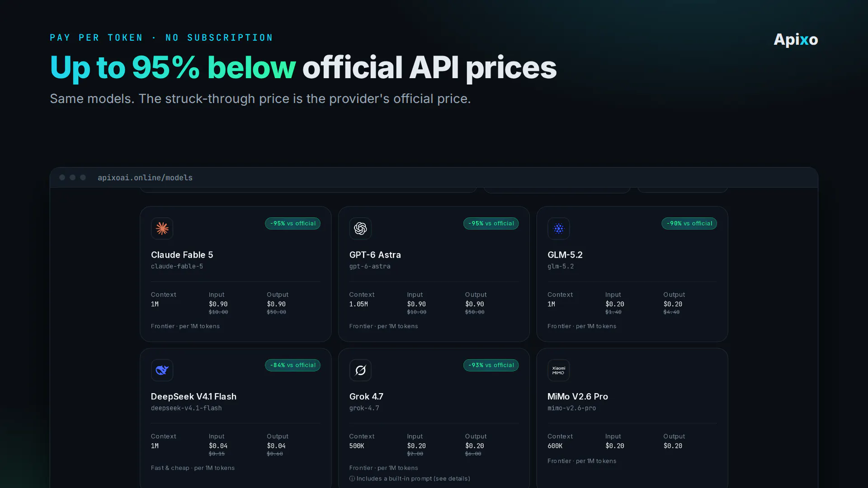Viewport: 868px width, 488px height.
Task: Click the 500K context value on Grok 4.7
Action: pyautogui.click(x=356, y=446)
